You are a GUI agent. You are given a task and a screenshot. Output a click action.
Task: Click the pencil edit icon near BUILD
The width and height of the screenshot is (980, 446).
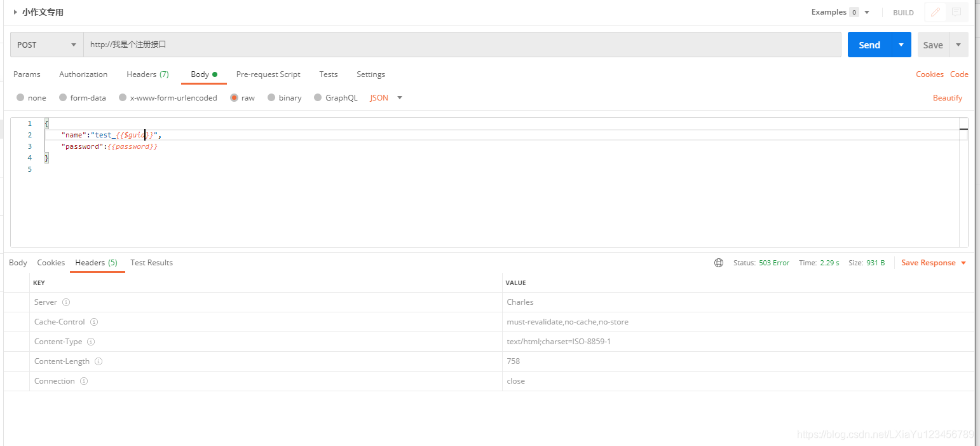tap(935, 12)
